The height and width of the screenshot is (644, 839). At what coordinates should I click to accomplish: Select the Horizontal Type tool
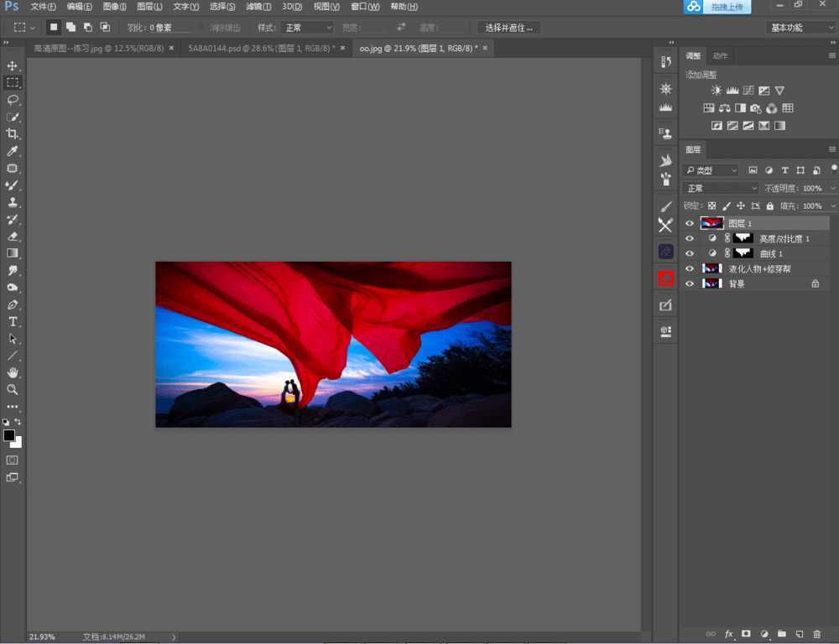[13, 322]
